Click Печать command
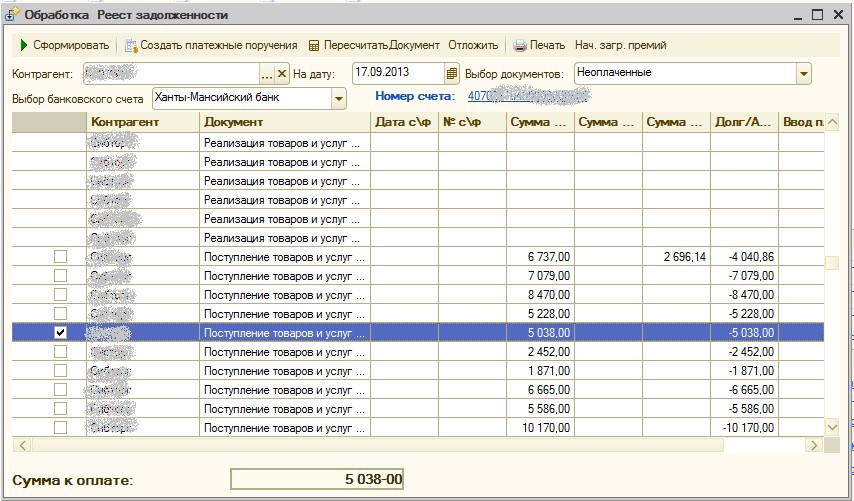Image resolution: width=854 pixels, height=501 pixels. pyautogui.click(x=539, y=45)
